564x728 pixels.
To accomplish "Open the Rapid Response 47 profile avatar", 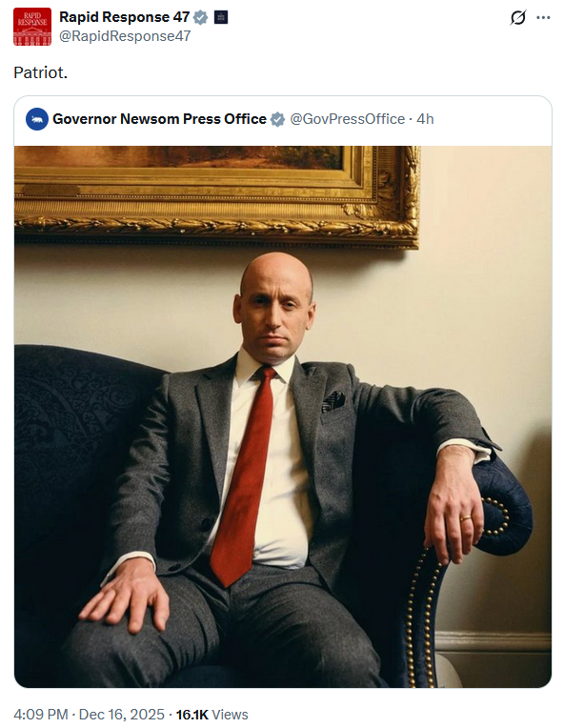I will pos(32,27).
